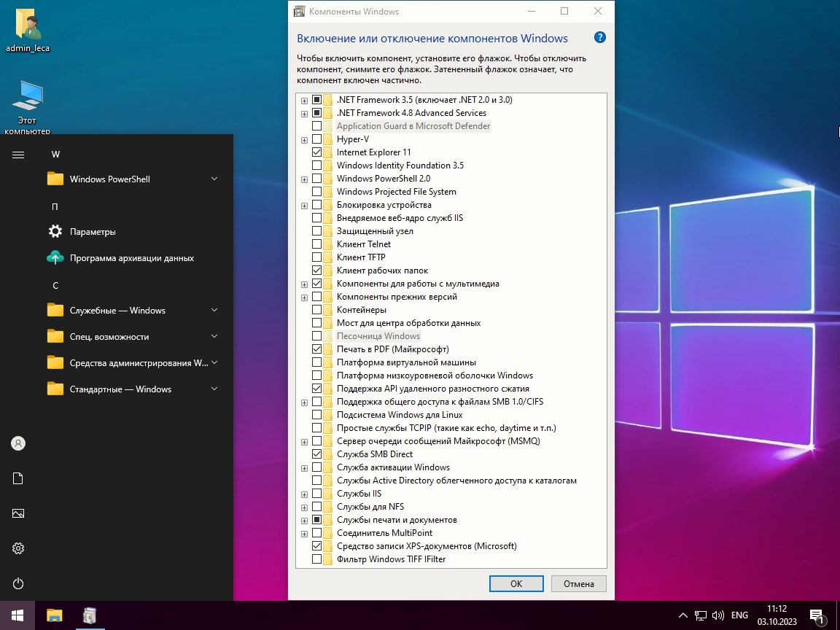Open the Settings gear in Start sidebar
Image resolution: width=840 pixels, height=630 pixels.
pyautogui.click(x=18, y=548)
